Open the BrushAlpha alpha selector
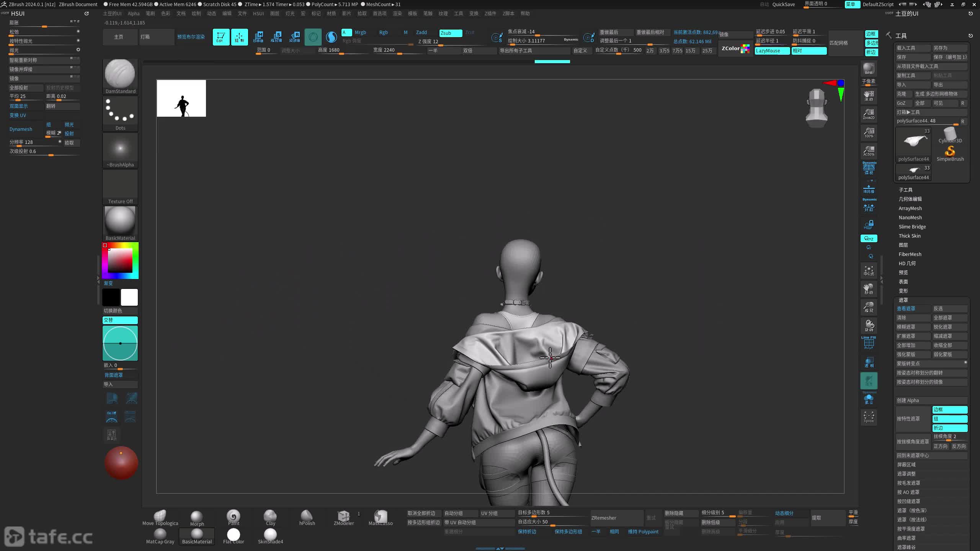Image resolution: width=980 pixels, height=551 pixels. [120, 150]
